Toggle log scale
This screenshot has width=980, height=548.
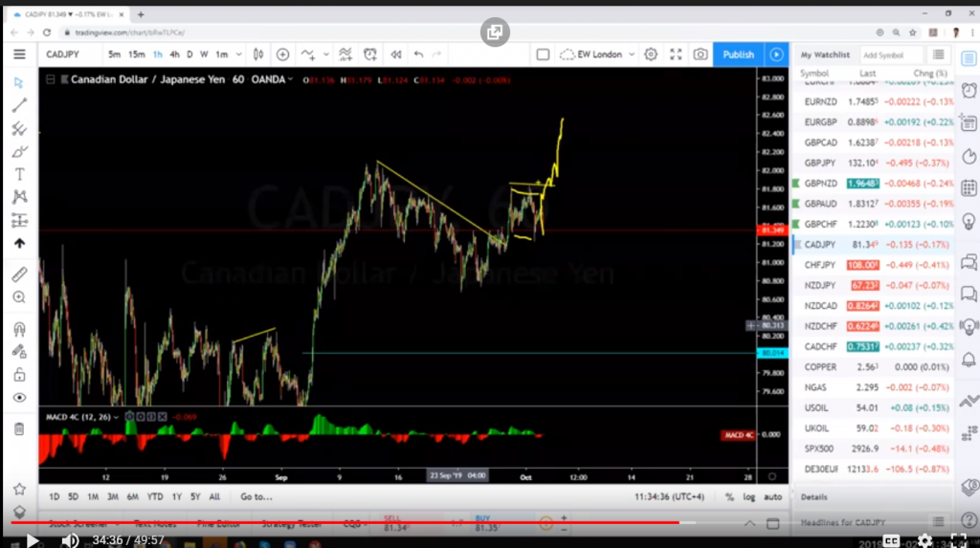[x=748, y=496]
